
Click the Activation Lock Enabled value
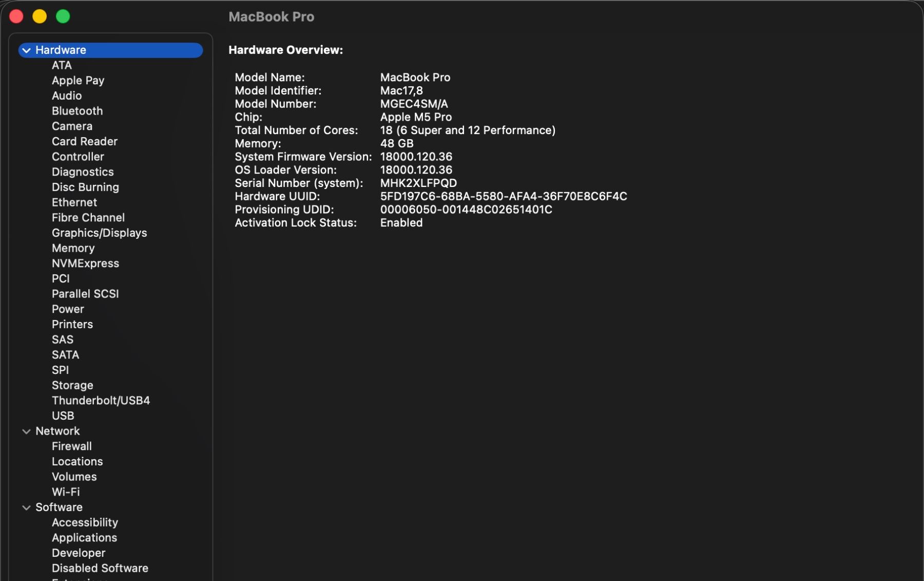tap(401, 223)
